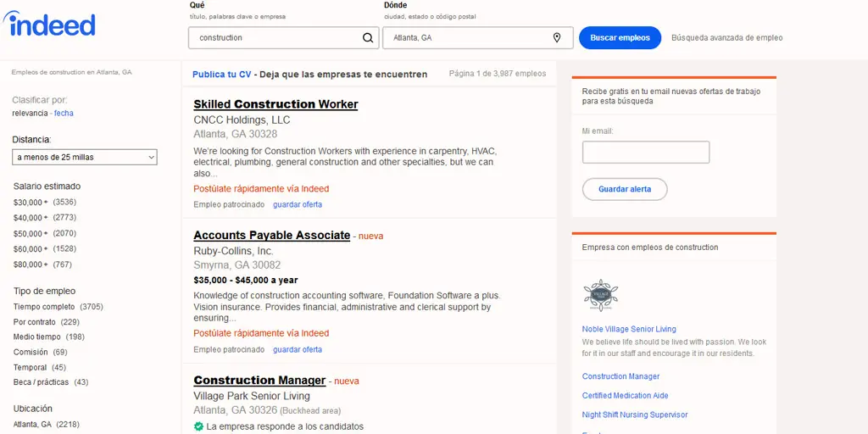Screen dimensions: 868x434
Task: Filter by Tiempo completo job type
Action: point(44,307)
